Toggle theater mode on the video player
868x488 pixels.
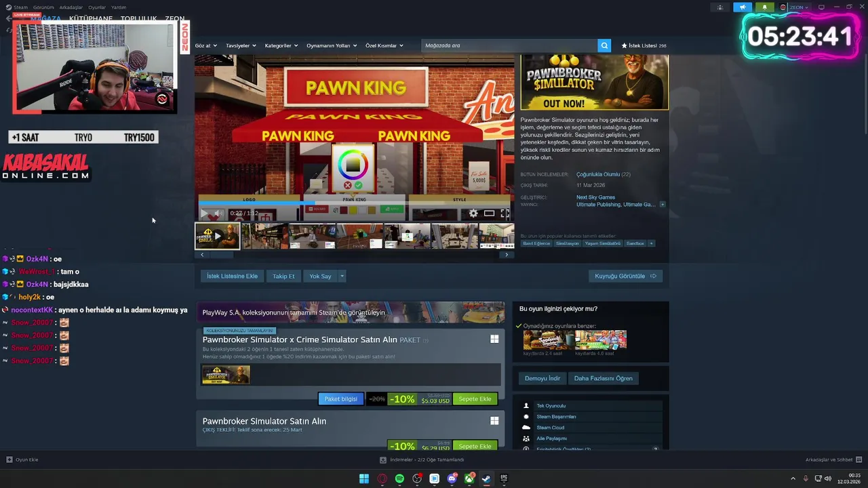[x=489, y=213]
